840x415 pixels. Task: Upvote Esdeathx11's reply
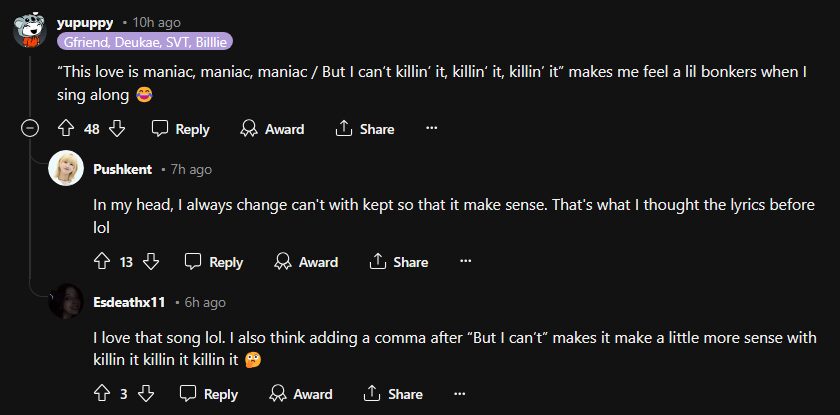[101, 394]
